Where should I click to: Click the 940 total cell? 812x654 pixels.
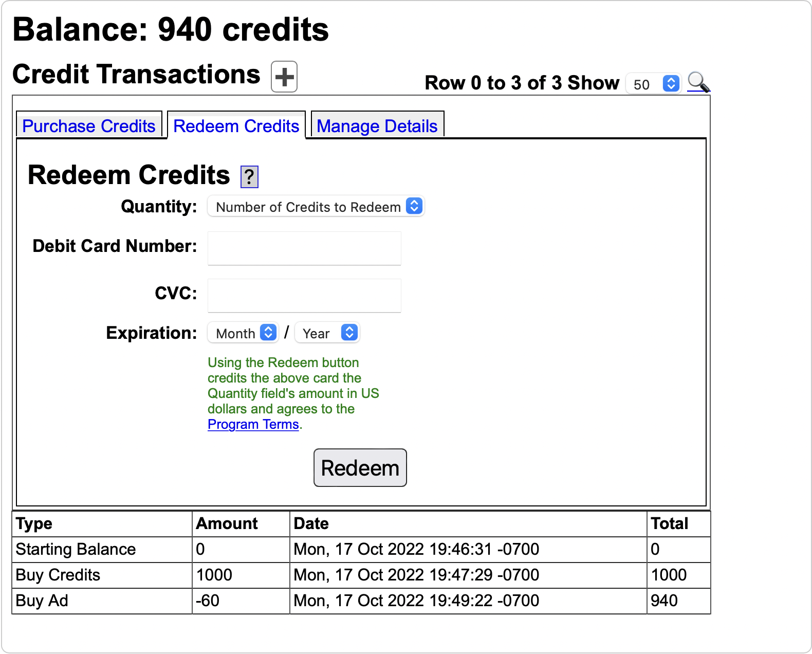click(x=679, y=601)
